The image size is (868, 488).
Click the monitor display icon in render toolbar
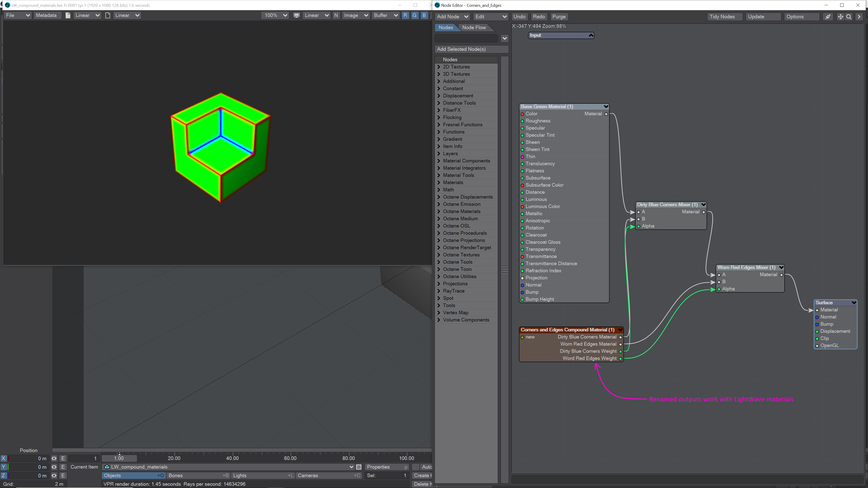pos(296,15)
